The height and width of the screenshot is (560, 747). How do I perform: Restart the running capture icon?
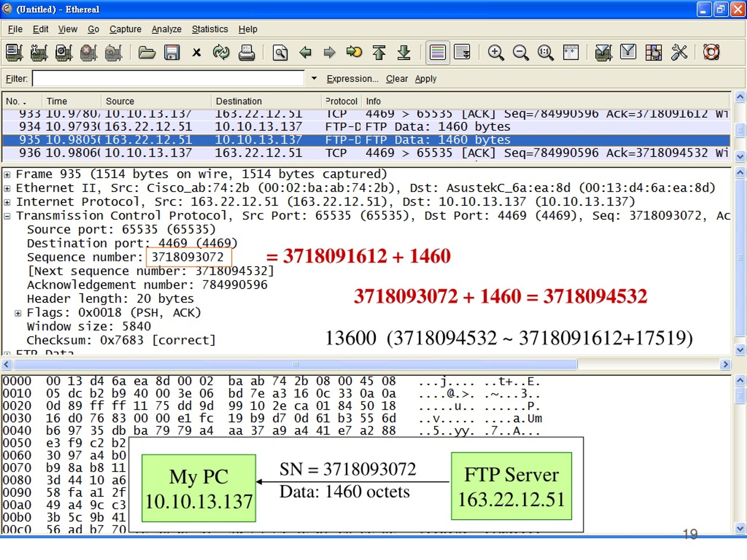[114, 52]
